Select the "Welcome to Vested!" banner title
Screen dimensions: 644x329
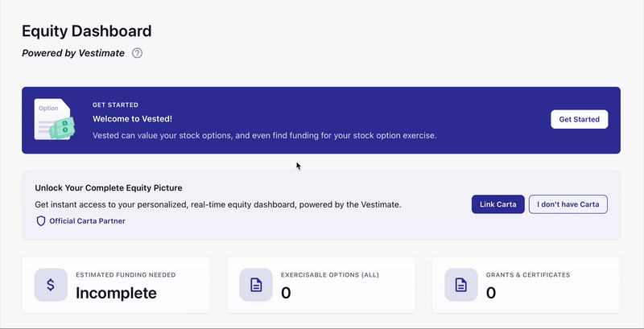click(x=132, y=119)
